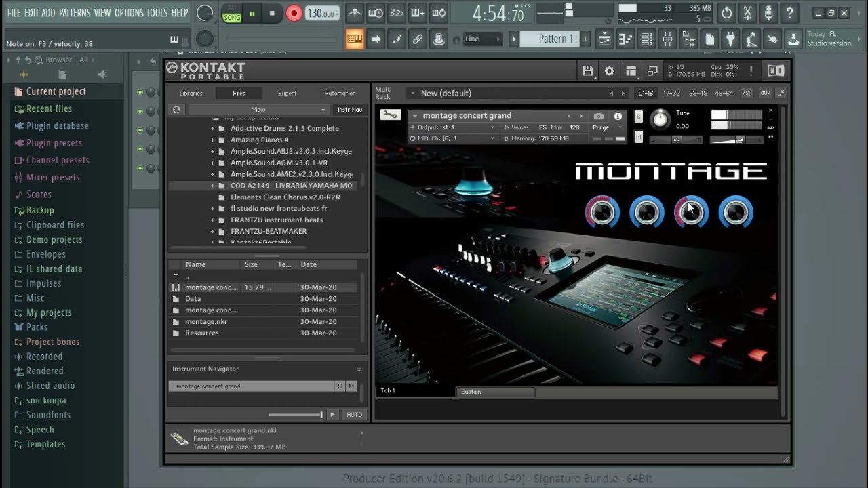Refresh the Kontakt file browser
The width and height of the screenshot is (868, 488).
(176, 109)
